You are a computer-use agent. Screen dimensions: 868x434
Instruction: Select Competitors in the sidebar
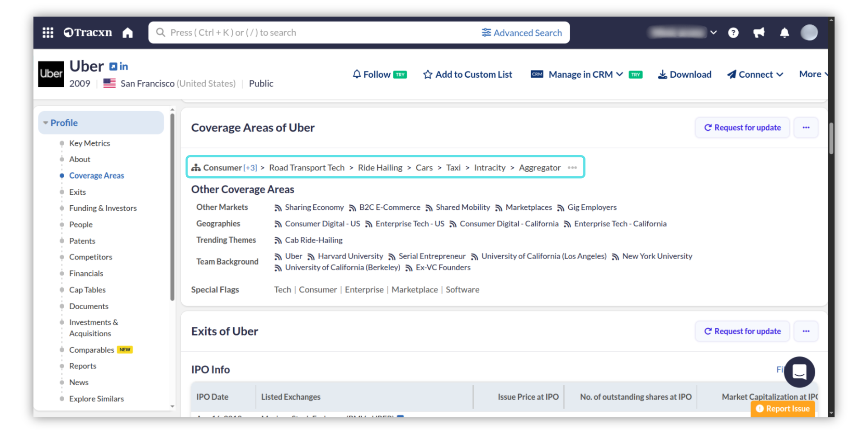[x=90, y=257]
